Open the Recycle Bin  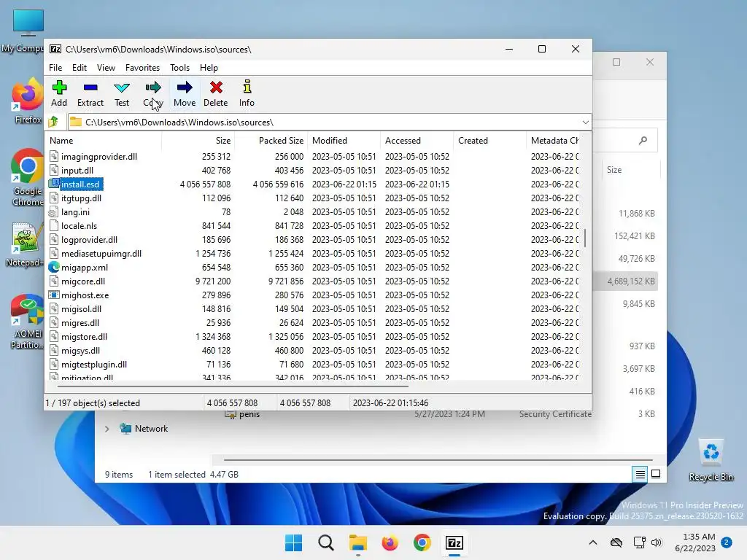[711, 460]
